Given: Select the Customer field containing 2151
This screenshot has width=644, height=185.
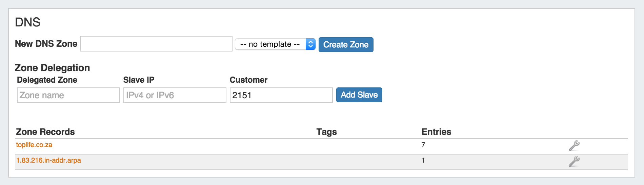Looking at the screenshot, I should tap(281, 95).
